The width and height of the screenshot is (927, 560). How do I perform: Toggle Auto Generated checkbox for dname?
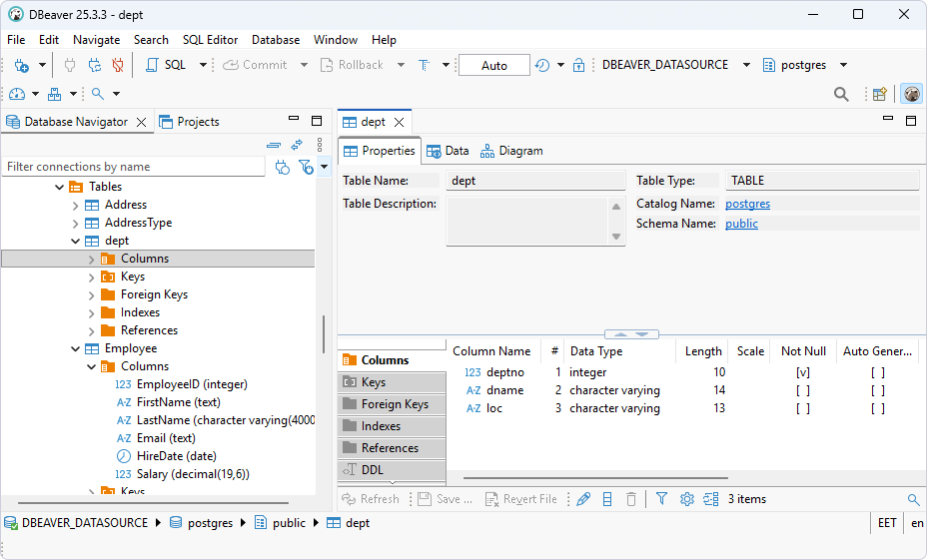click(878, 390)
